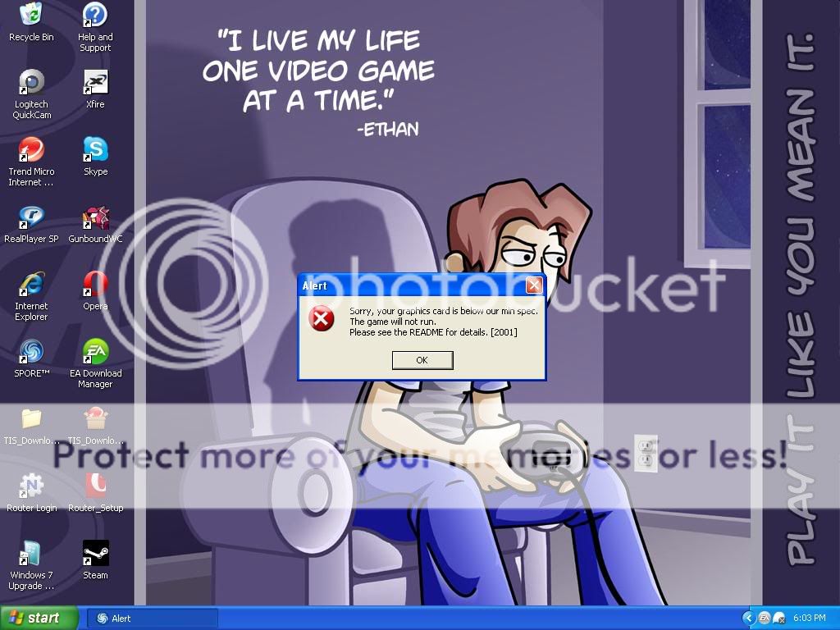Screen dimensions: 840x630
Task: Click the Alert button in the taskbar
Action: [x=152, y=619]
